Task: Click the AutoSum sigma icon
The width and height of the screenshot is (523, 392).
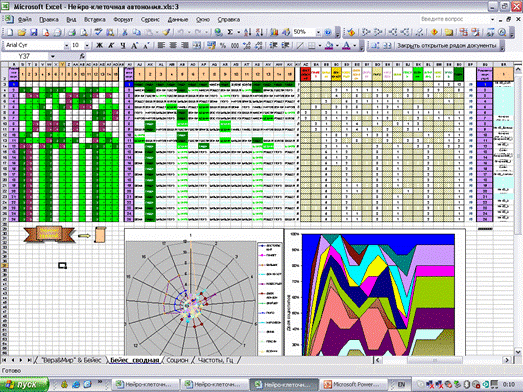Action: 230,32
